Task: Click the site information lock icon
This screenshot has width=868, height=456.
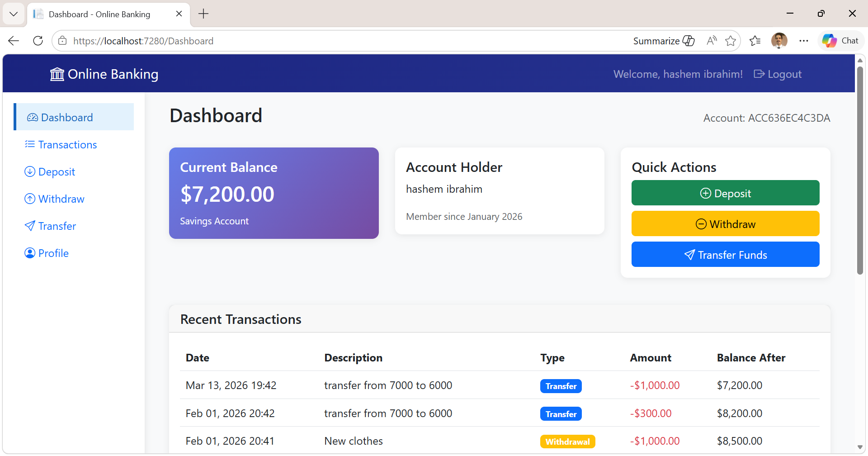Action: click(63, 41)
